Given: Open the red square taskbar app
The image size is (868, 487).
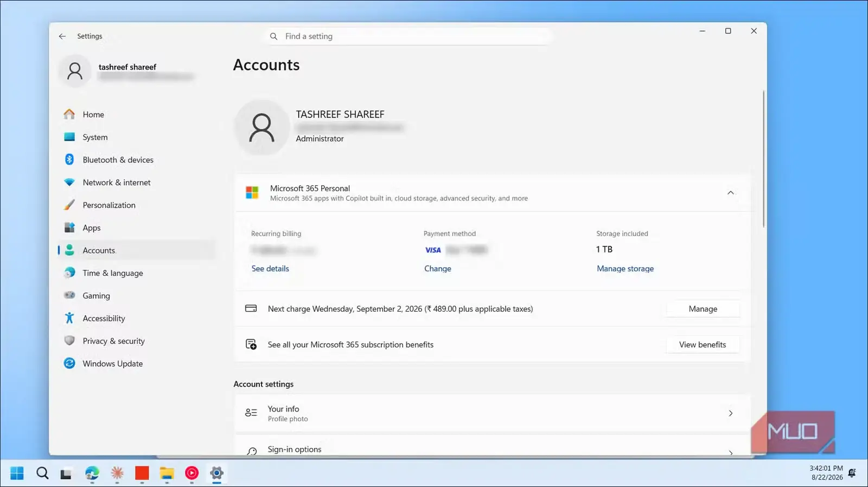Looking at the screenshot, I should pyautogui.click(x=142, y=473).
